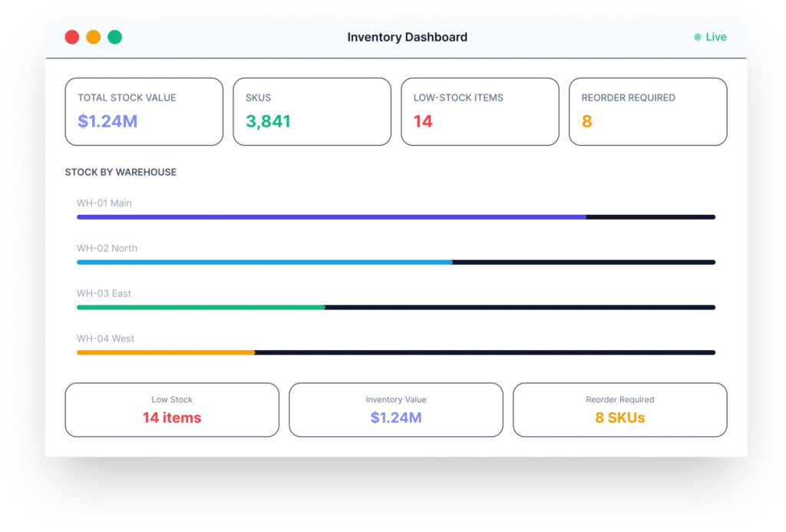The width and height of the screenshot is (786, 532).
Task: Click the Live status indicator
Action: pyautogui.click(x=710, y=37)
